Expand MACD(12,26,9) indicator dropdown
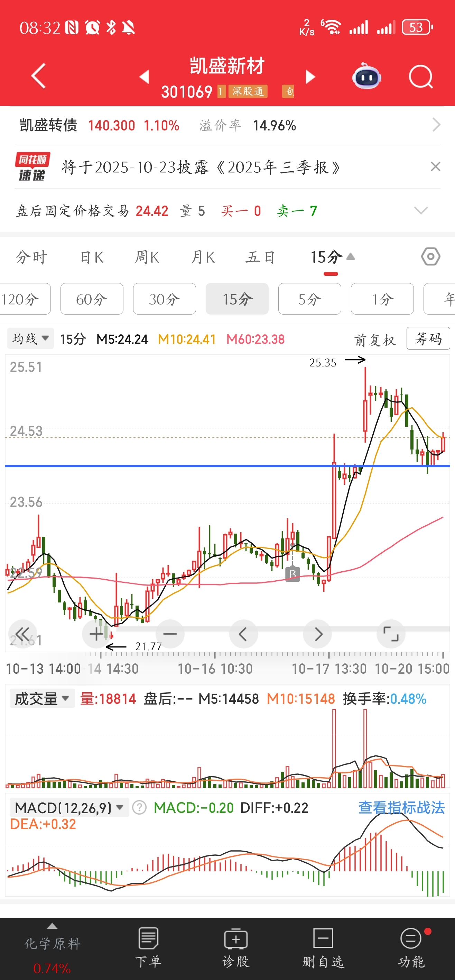The width and height of the screenshot is (455, 980). [69, 807]
